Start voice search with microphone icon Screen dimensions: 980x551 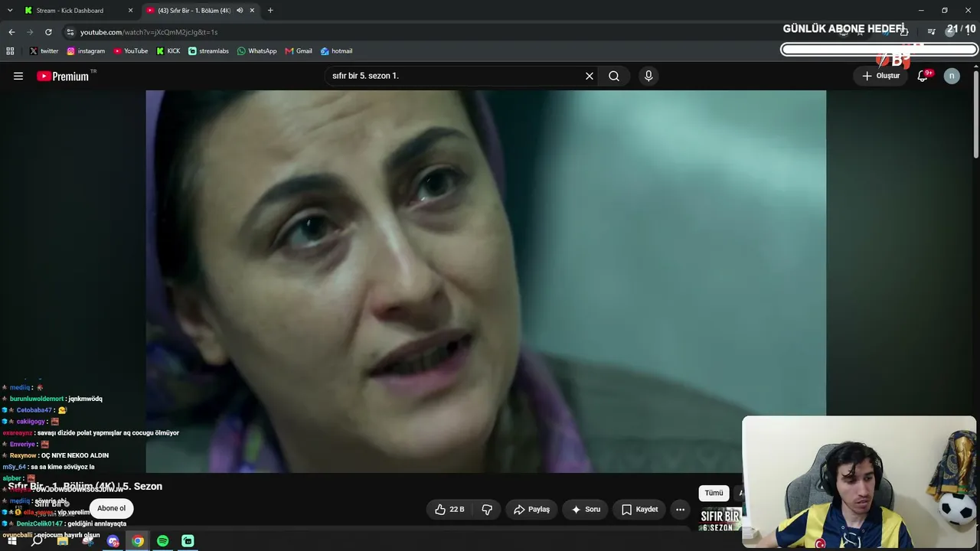(x=648, y=76)
